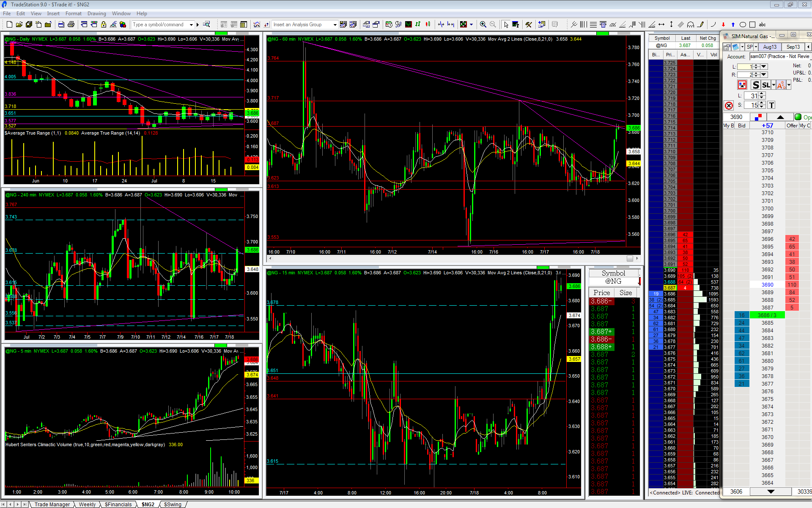Image resolution: width=812 pixels, height=508 pixels.
Task: Open the Insert menu
Action: pos(53,14)
